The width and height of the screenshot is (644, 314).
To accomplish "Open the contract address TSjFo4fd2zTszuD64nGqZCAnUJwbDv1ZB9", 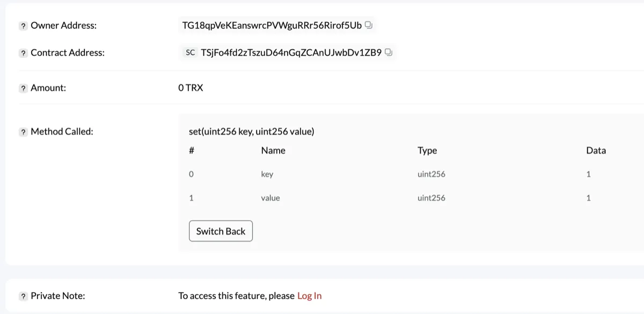I will coord(292,53).
